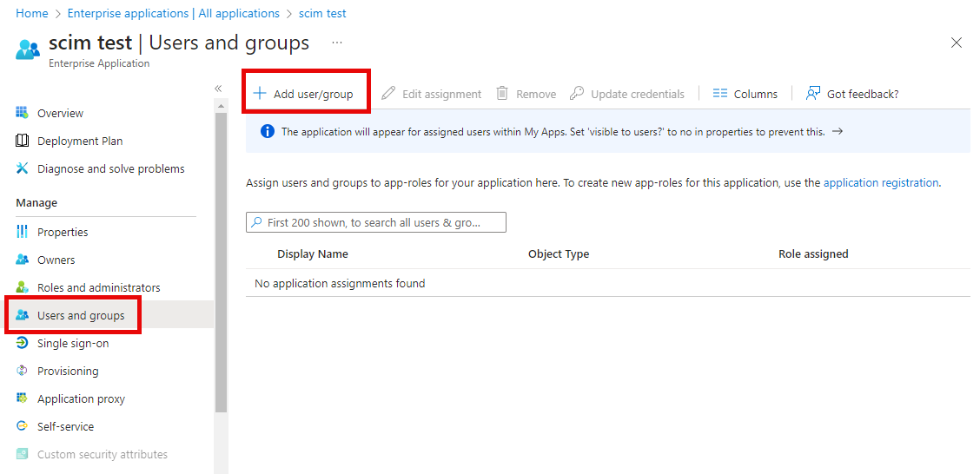
Task: Open the ellipsis more options menu
Action: tap(337, 43)
